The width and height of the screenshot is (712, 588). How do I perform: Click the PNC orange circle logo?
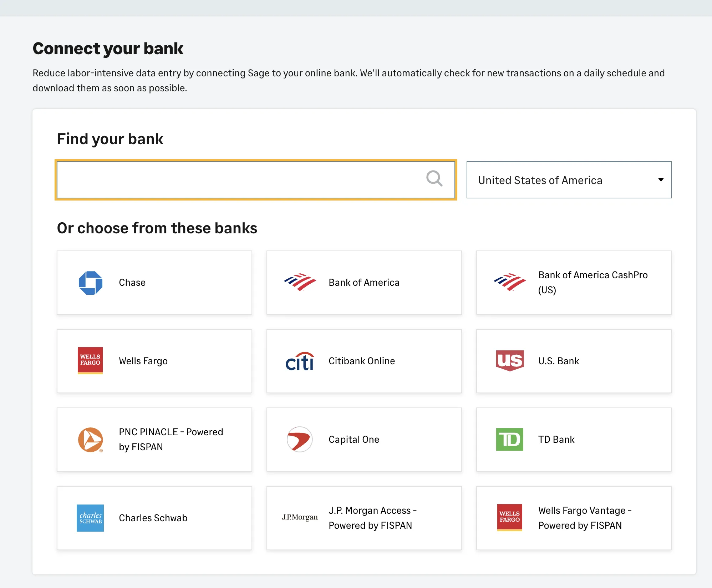pos(91,440)
